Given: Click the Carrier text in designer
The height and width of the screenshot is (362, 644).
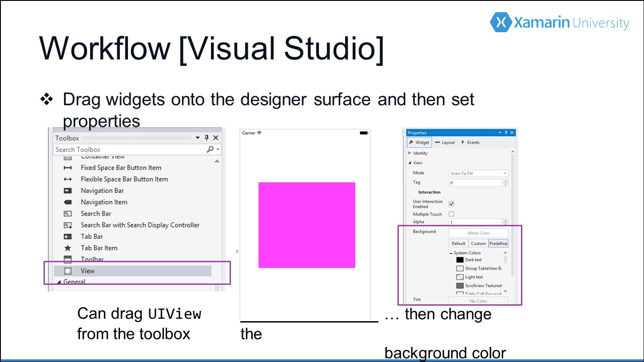Looking at the screenshot, I should tap(249, 133).
